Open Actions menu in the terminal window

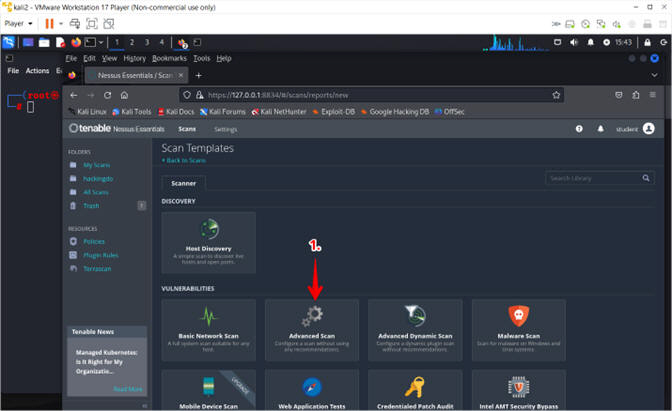(37, 71)
